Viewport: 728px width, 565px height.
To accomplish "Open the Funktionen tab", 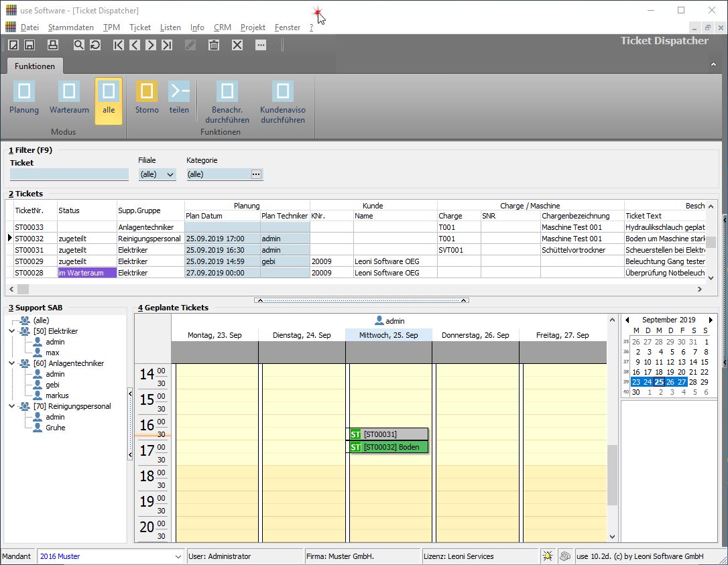I will click(x=35, y=66).
